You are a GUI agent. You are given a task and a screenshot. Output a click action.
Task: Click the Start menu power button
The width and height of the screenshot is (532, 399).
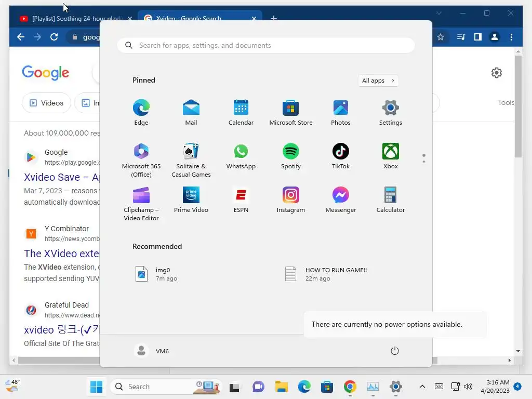[x=395, y=351]
